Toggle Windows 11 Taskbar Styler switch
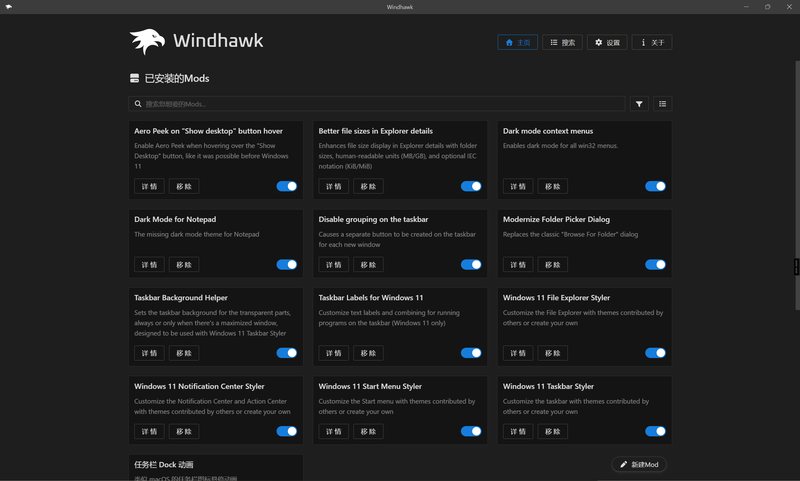This screenshot has width=800, height=481. (x=655, y=432)
